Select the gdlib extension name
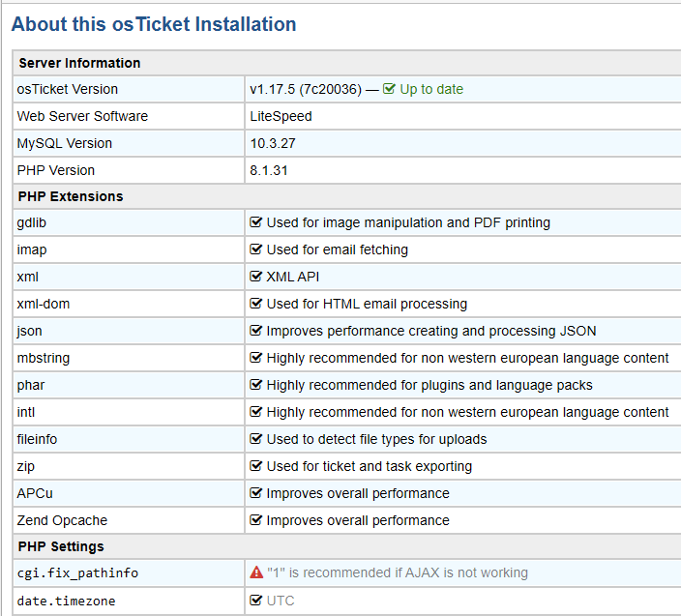The image size is (681, 616). coord(31,222)
